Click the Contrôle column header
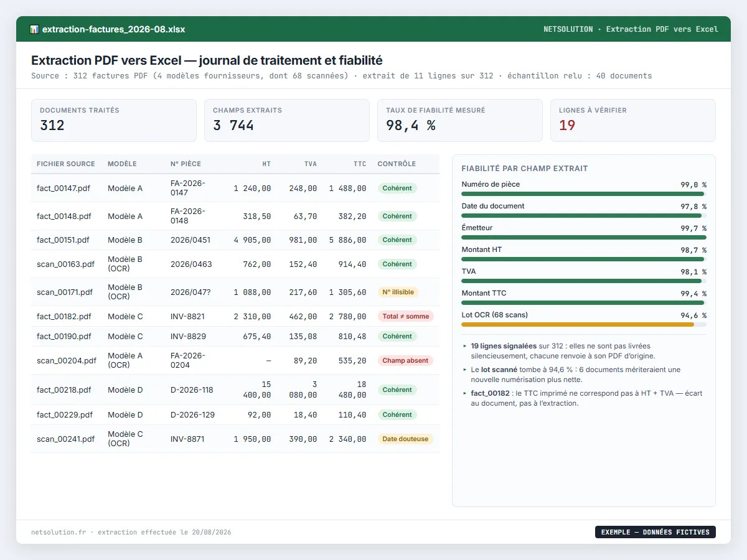This screenshot has height=560, width=747. [x=397, y=164]
